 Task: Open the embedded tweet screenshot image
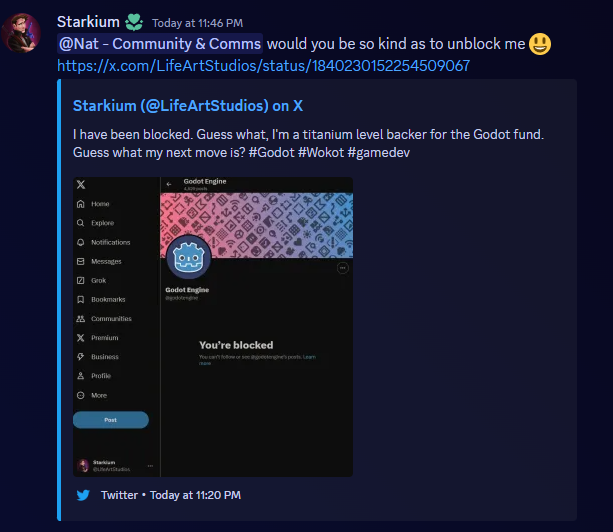(x=213, y=327)
